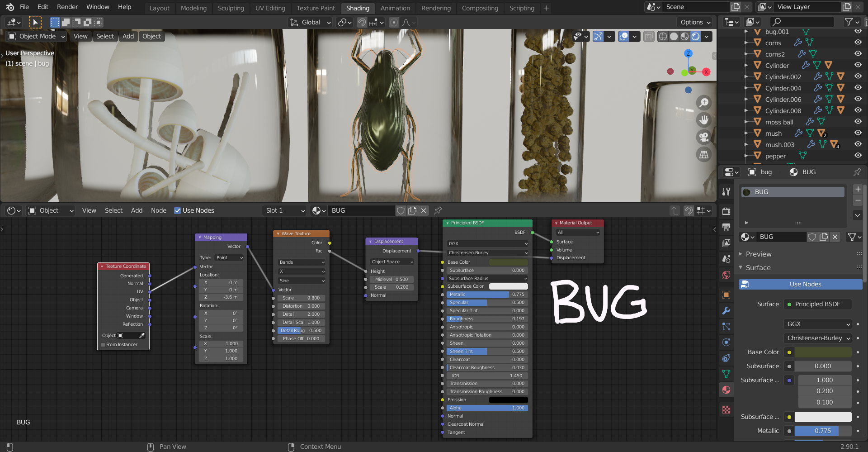Expand the Cylinder object in the outliner
This screenshot has height=452, width=868.
pyautogui.click(x=746, y=66)
